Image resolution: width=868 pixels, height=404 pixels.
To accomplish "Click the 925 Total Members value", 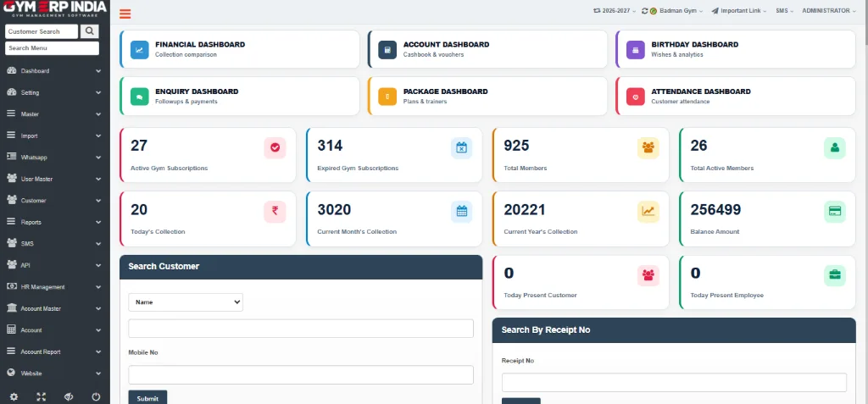I will tap(516, 146).
